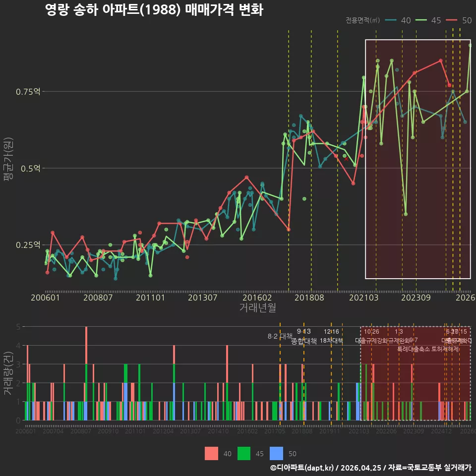Click the 202309 x-axis label on price chart
Image resolution: width=476 pixels, height=476 pixels.
tap(416, 297)
